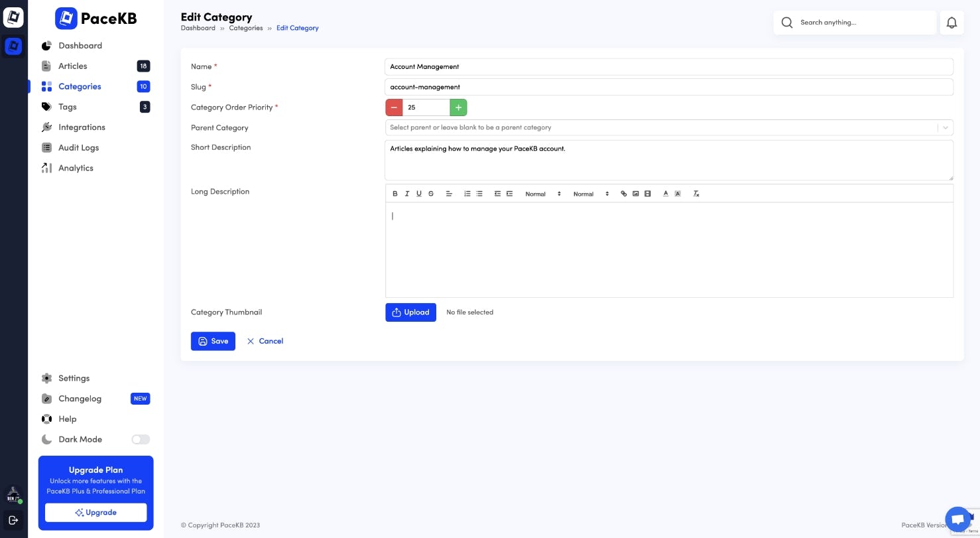Insert a link using the editor toolbar
This screenshot has width=980, height=538.
[x=623, y=193]
